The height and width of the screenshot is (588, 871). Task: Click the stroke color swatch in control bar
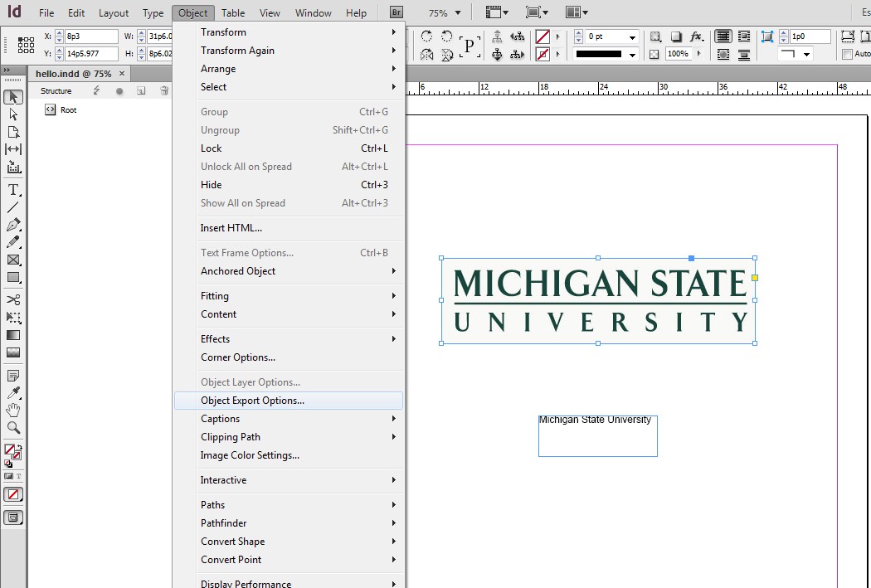(543, 55)
